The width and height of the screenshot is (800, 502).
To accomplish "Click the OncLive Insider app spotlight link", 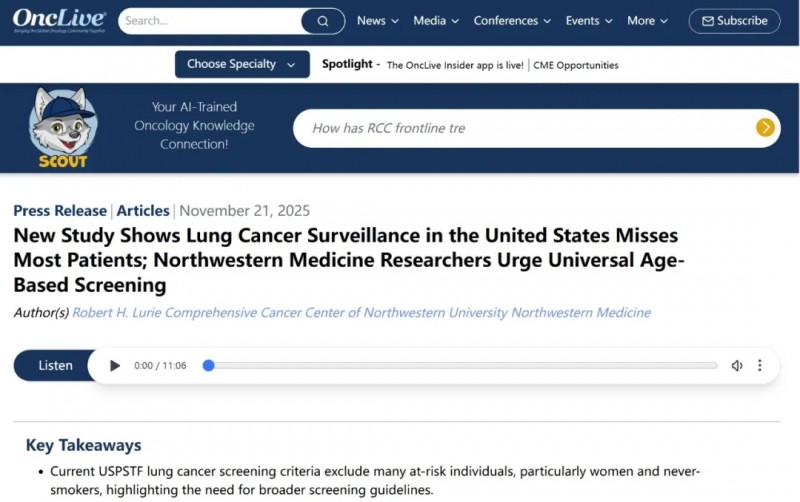I will pyautogui.click(x=455, y=65).
